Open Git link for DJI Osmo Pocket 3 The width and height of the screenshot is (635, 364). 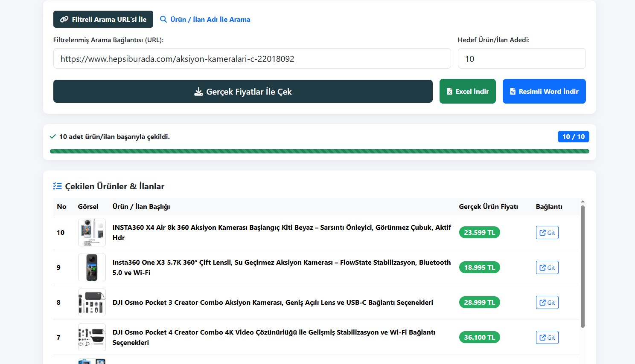tap(547, 303)
